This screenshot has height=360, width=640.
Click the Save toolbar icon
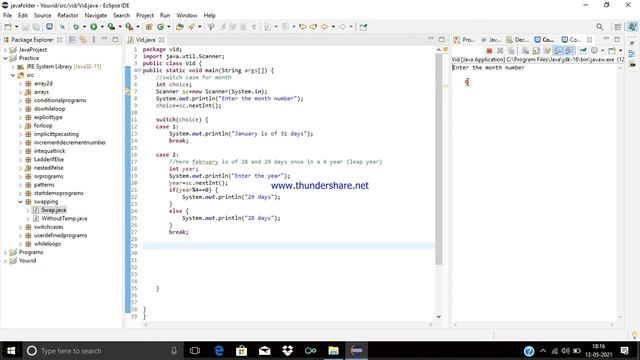click(x=25, y=27)
